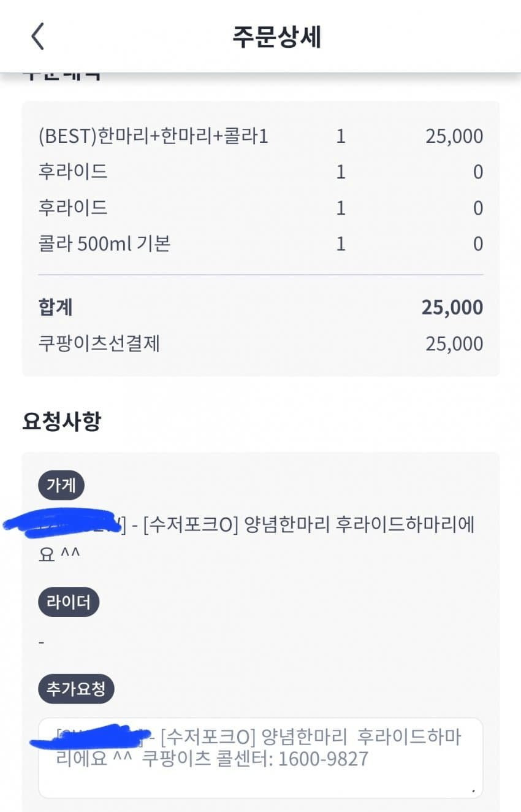Tap the back arrow icon
Viewport: 521px width, 812px height.
pyautogui.click(x=38, y=37)
